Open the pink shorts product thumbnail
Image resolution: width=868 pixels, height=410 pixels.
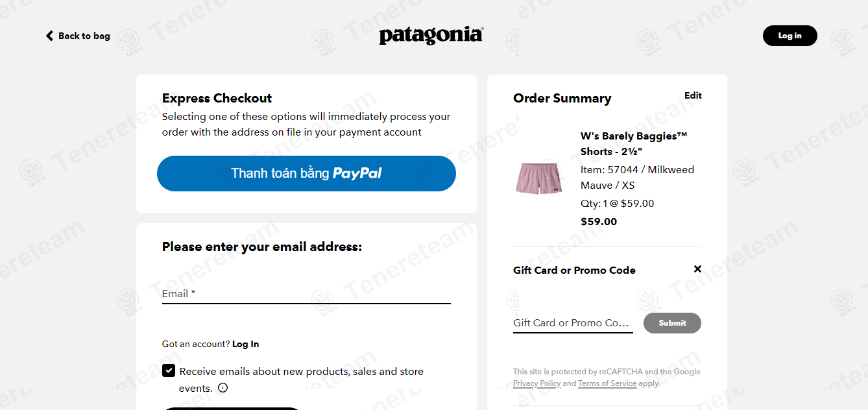(538, 178)
